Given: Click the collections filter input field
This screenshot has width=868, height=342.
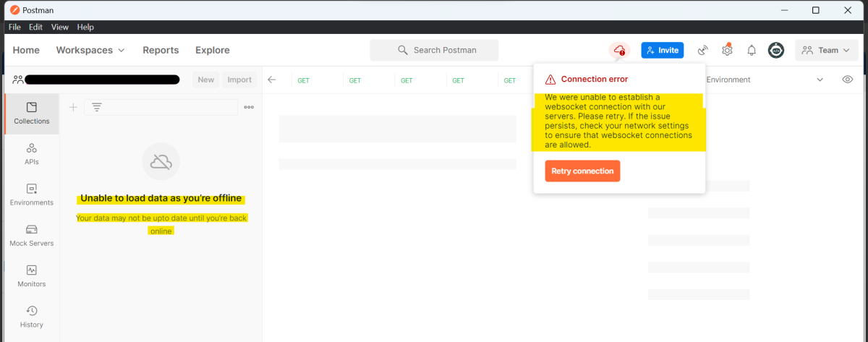Looking at the screenshot, I should coord(161,107).
